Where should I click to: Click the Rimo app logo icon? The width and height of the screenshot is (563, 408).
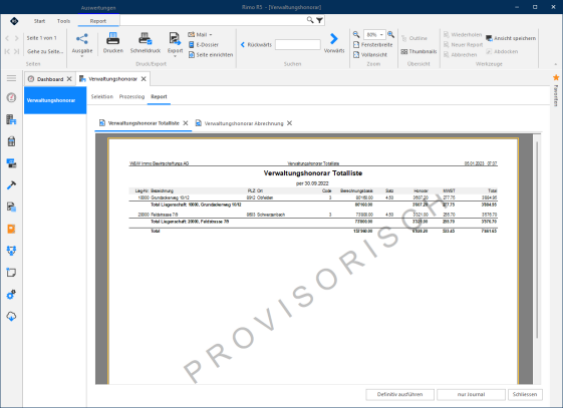pos(14,21)
